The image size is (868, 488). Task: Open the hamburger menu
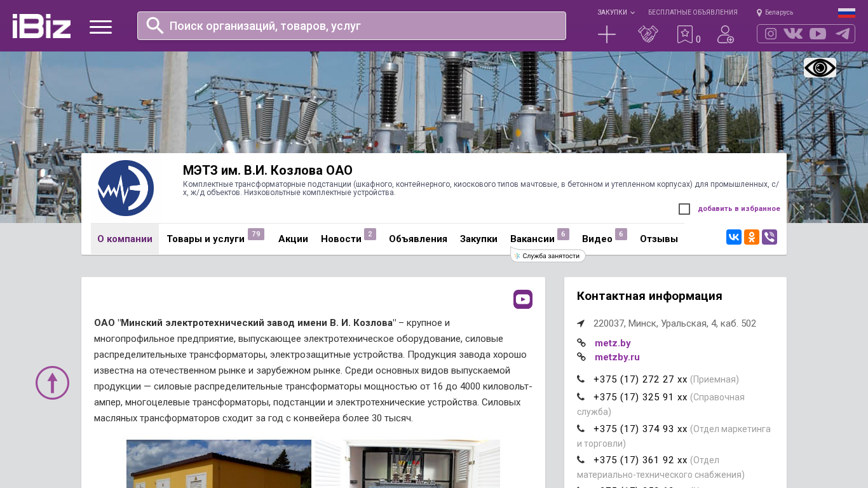tap(100, 27)
